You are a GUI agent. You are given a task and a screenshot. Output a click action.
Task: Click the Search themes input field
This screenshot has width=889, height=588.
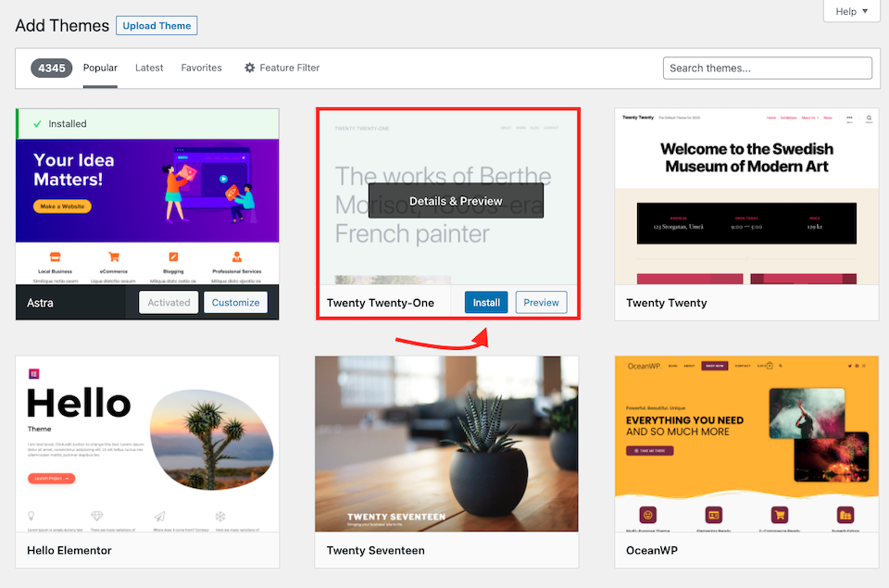point(767,68)
